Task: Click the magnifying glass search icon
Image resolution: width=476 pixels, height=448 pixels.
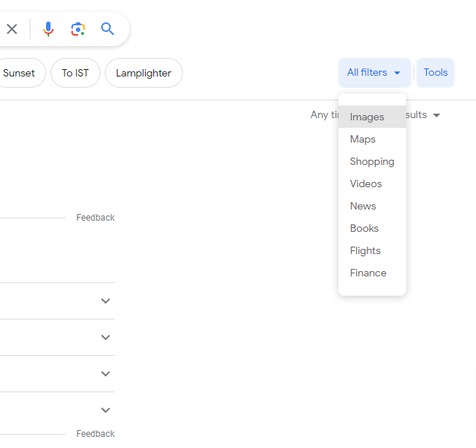Action: 108,29
